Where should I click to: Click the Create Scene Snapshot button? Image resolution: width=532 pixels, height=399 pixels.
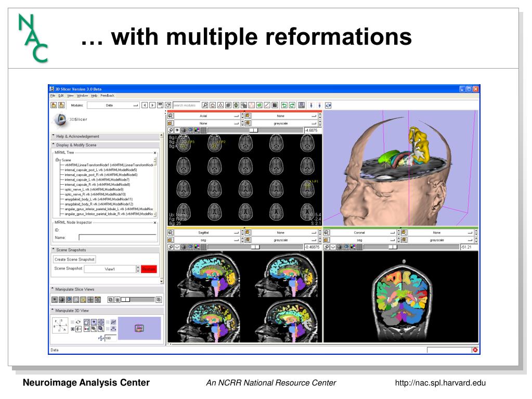point(74,259)
